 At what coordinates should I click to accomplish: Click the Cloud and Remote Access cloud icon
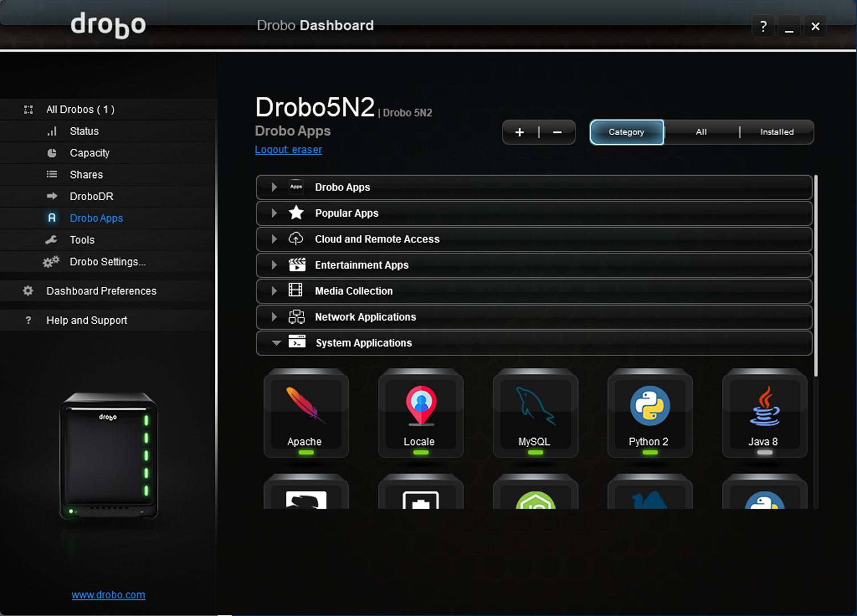[x=296, y=238]
